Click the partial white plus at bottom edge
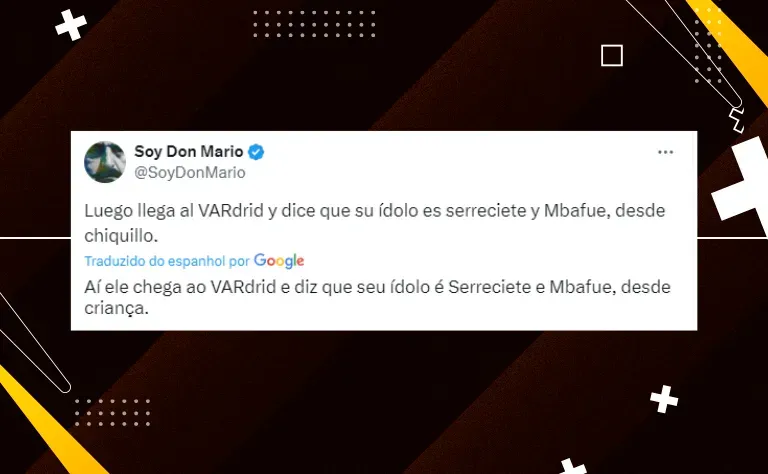768x474 pixels. pos(573,467)
